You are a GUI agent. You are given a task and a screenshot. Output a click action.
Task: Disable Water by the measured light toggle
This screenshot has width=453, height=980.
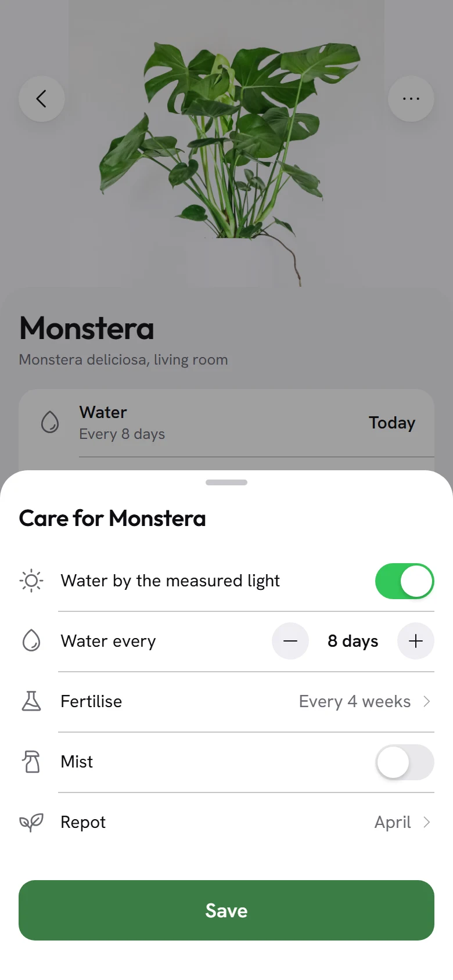[405, 581]
